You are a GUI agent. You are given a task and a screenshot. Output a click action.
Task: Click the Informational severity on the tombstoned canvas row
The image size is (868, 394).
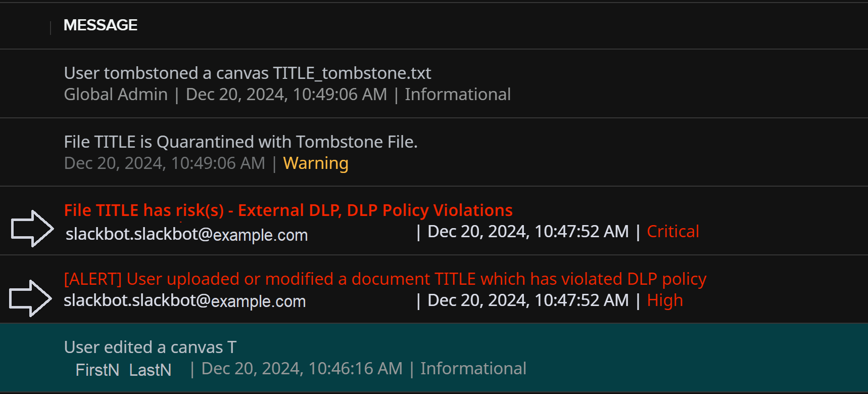(457, 95)
